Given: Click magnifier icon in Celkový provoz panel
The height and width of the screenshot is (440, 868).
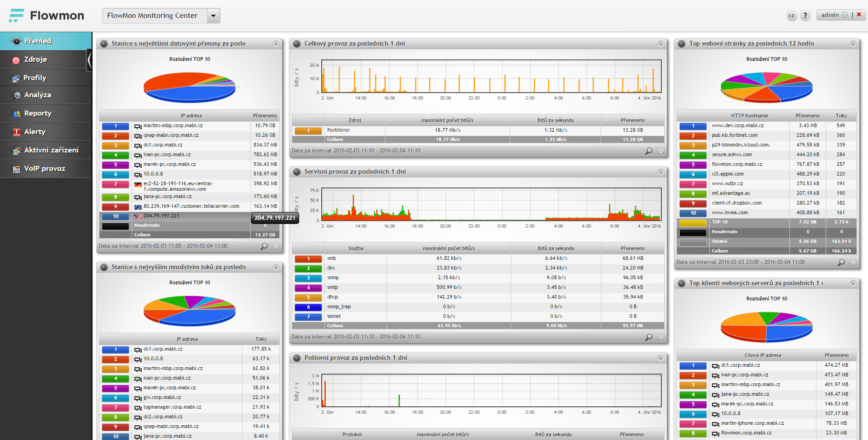Looking at the screenshot, I should 649,151.
